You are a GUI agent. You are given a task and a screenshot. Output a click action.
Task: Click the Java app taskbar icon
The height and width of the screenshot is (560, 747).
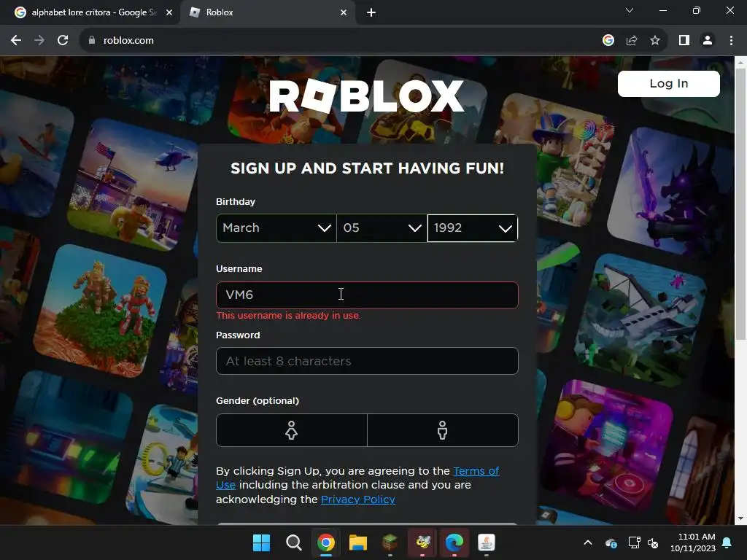coord(487,542)
